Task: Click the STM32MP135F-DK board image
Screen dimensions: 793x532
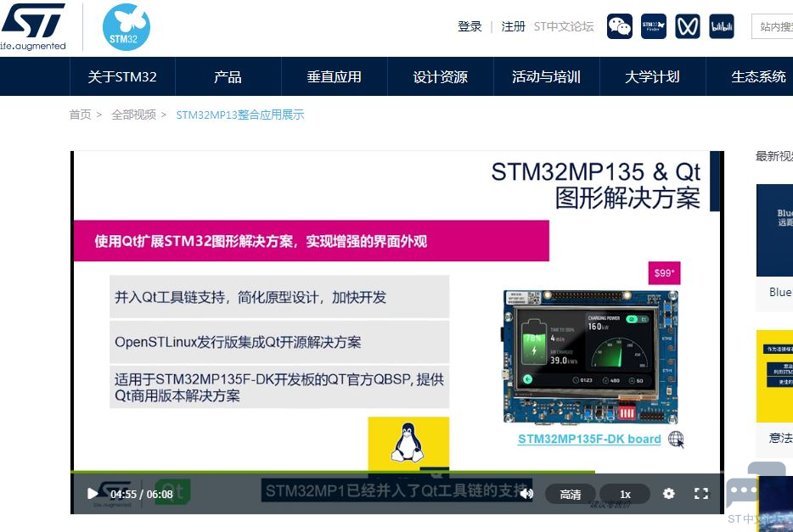Action: point(590,356)
